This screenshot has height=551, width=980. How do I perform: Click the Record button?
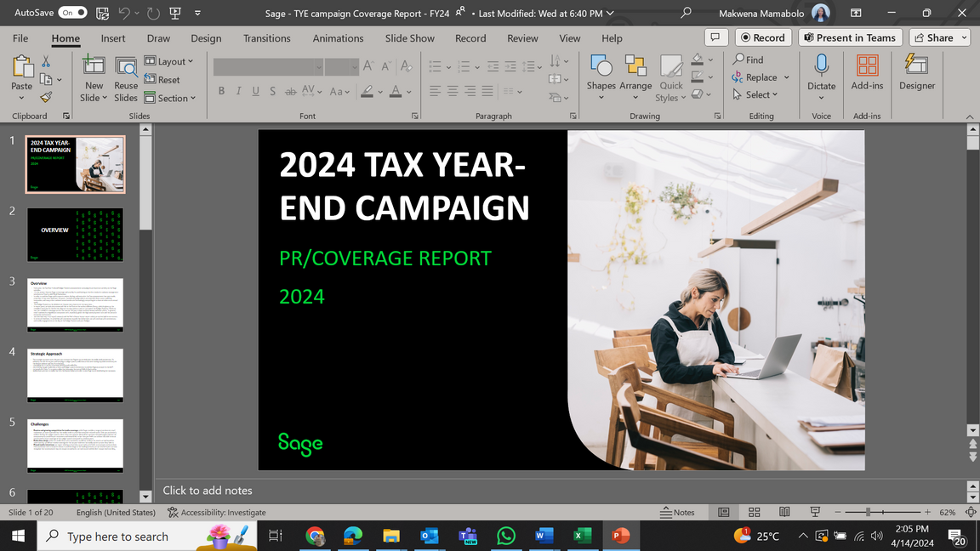(x=763, y=37)
